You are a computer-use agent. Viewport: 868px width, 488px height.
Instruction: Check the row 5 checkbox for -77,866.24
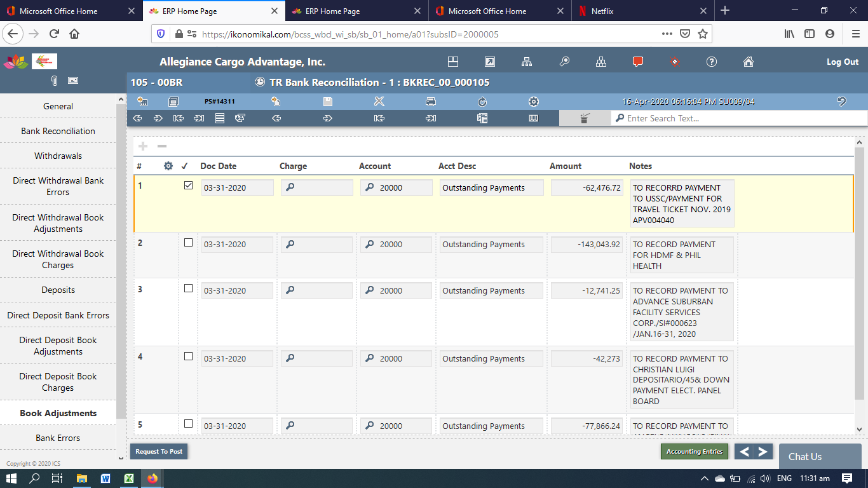coord(188,424)
